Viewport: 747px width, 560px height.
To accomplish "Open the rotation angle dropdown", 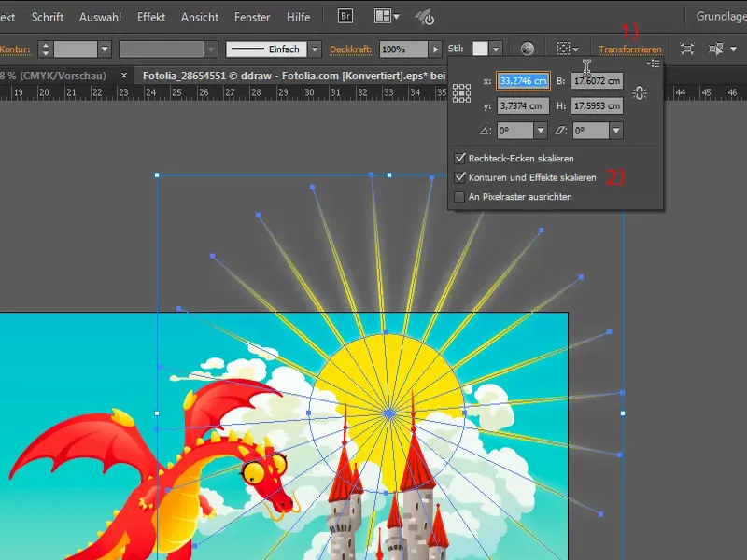I will point(541,130).
